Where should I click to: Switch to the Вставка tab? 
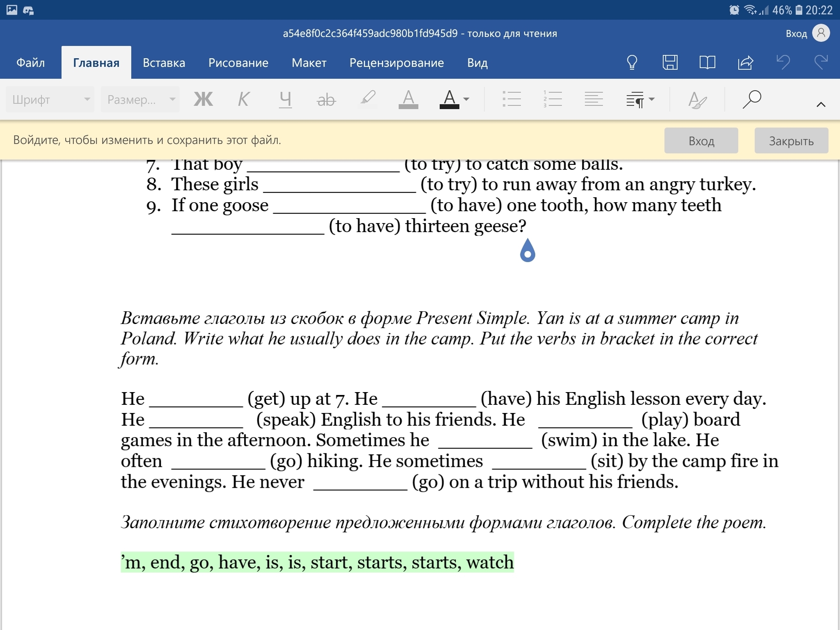coord(164,63)
